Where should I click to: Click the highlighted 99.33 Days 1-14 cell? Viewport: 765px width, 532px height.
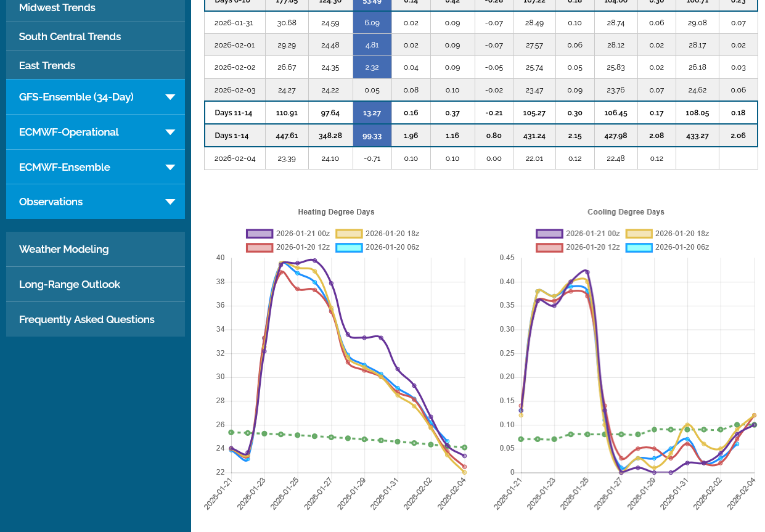[x=372, y=136]
